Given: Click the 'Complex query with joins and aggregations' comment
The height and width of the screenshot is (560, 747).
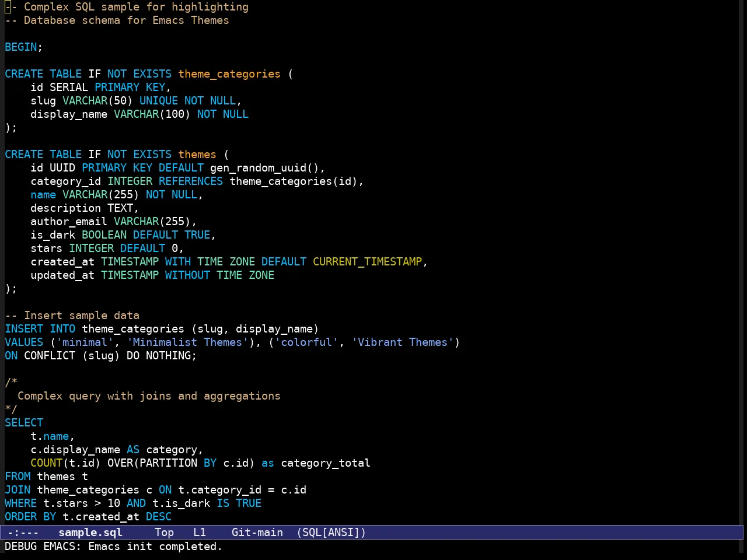Looking at the screenshot, I should point(149,396).
